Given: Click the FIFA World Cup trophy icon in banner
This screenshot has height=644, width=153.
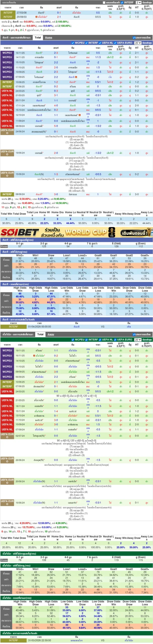Looking at the screenshot, I should click(112, 232).
